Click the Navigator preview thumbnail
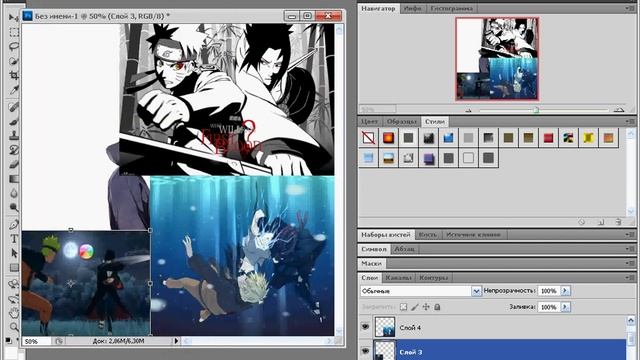Viewport: 640px width, 360px height. click(497, 59)
